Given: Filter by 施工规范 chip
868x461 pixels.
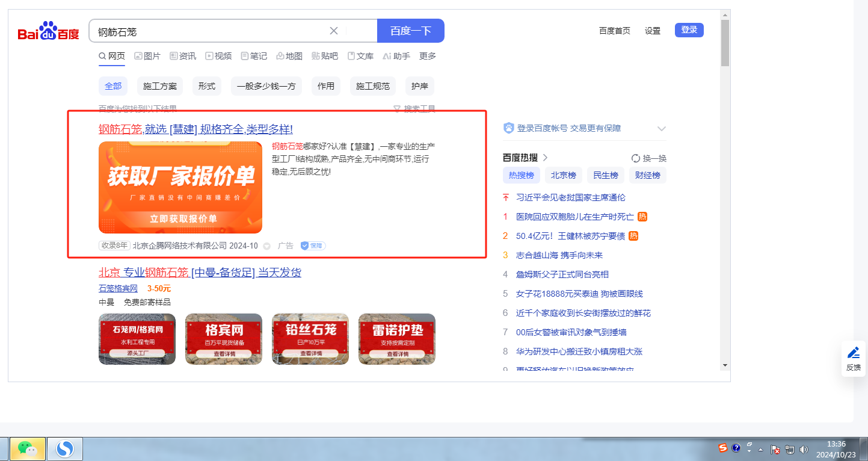Looking at the screenshot, I should [373, 86].
